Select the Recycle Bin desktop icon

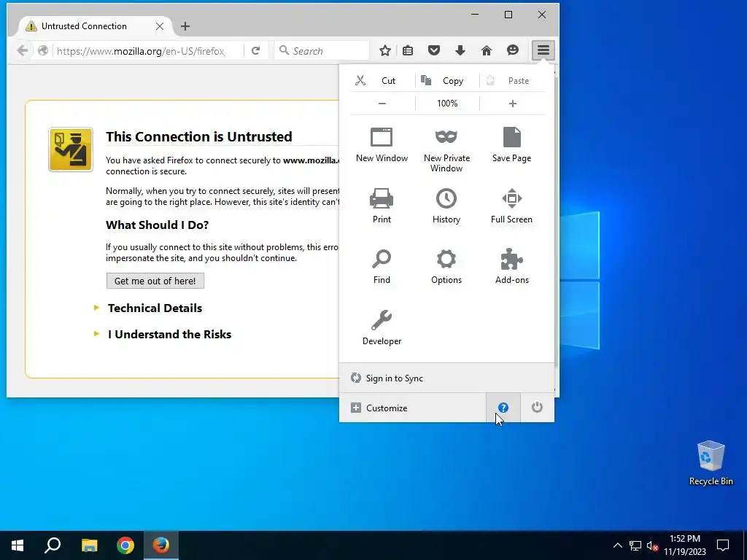click(x=711, y=463)
